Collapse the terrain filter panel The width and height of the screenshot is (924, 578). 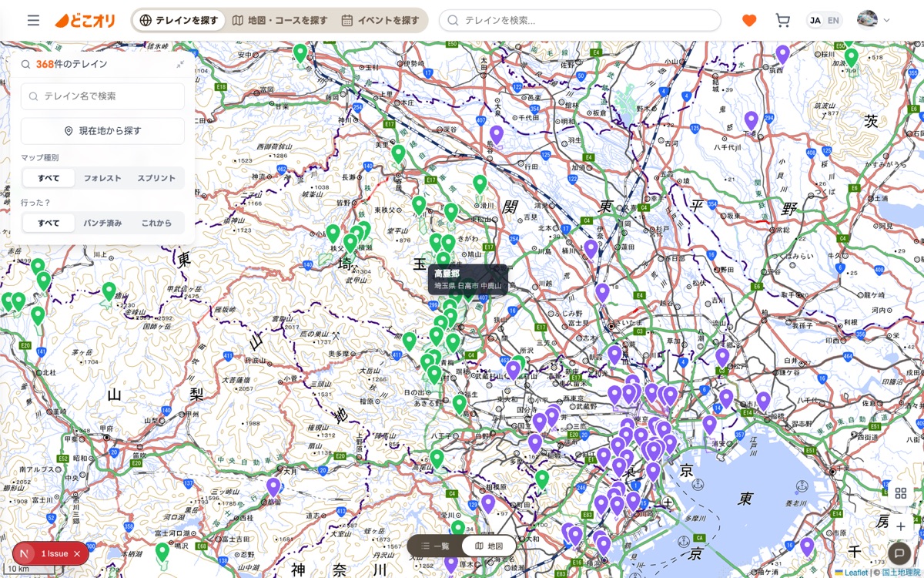(x=180, y=64)
